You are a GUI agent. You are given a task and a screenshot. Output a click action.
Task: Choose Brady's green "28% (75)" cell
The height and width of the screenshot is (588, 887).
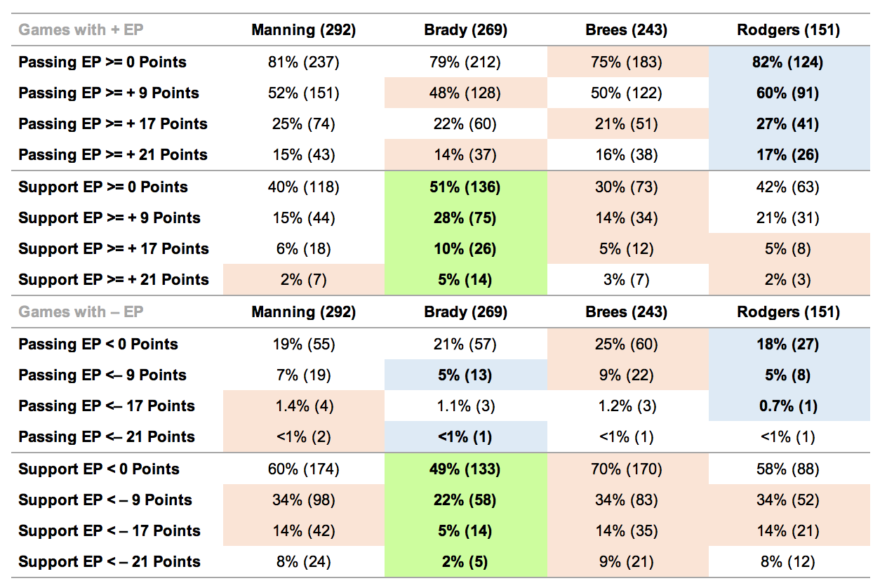(465, 218)
